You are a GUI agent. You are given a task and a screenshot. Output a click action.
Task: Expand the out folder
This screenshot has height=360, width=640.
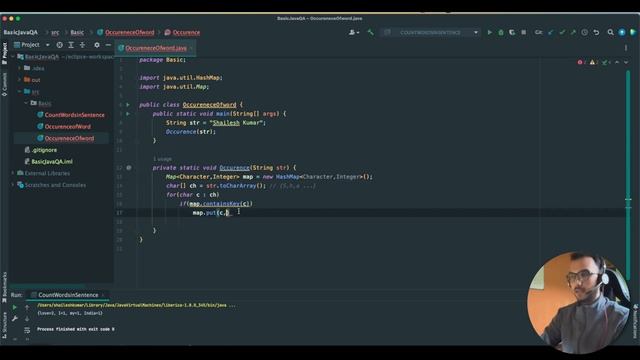[20, 80]
